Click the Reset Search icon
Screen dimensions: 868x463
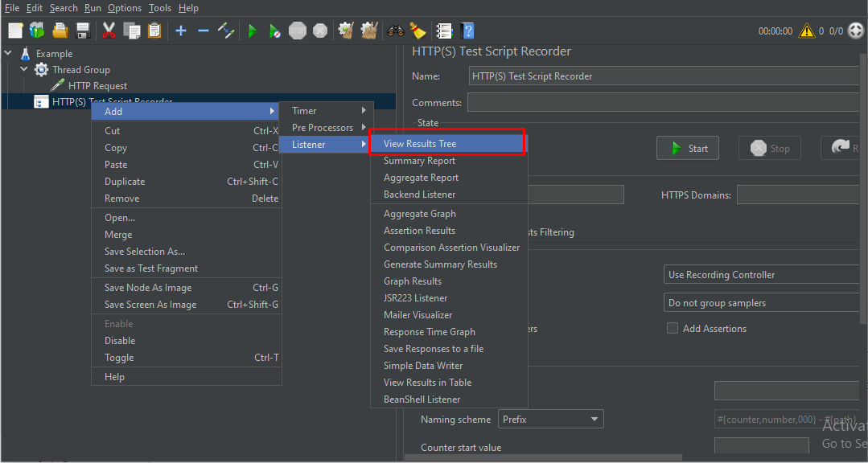click(x=418, y=31)
